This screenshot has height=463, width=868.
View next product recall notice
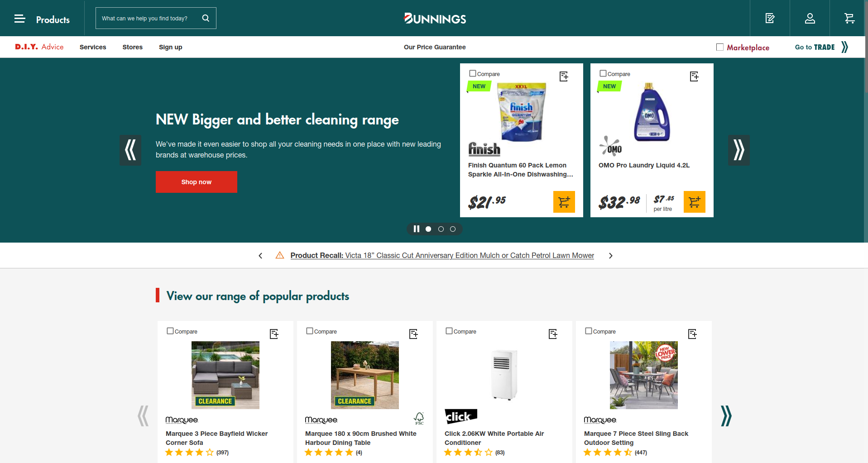(x=610, y=255)
